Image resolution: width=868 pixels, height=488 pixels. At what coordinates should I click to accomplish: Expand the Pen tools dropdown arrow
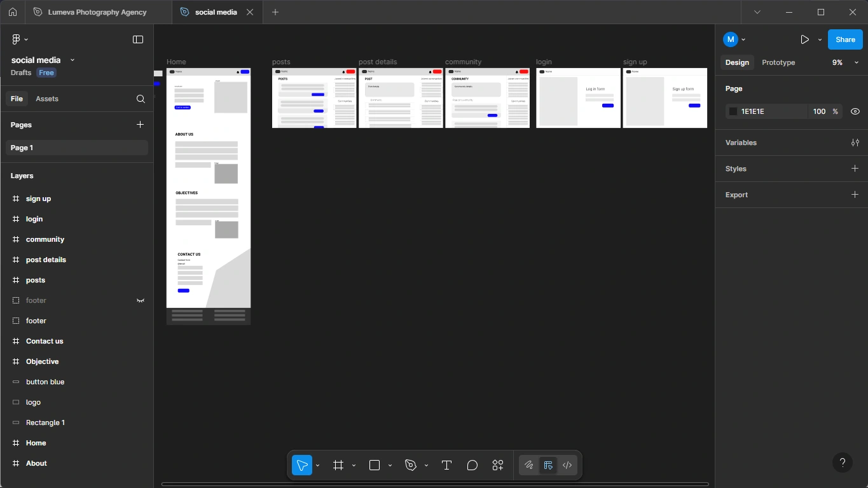426,466
